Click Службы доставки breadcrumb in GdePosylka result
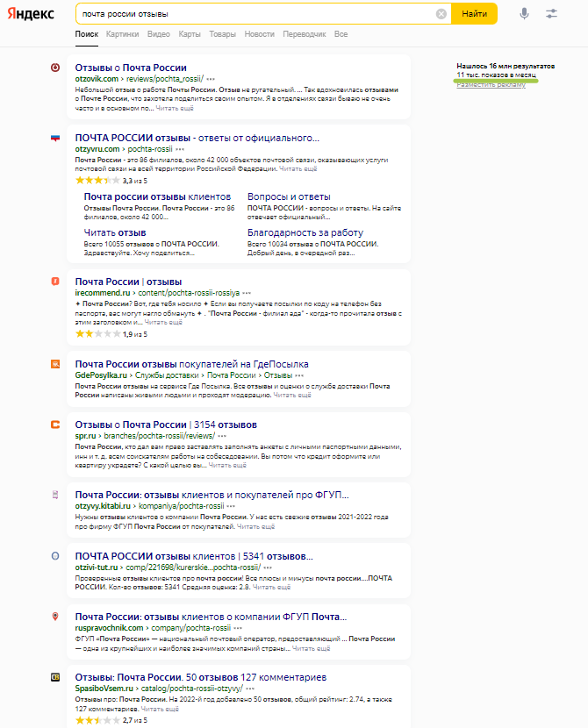 (167, 375)
